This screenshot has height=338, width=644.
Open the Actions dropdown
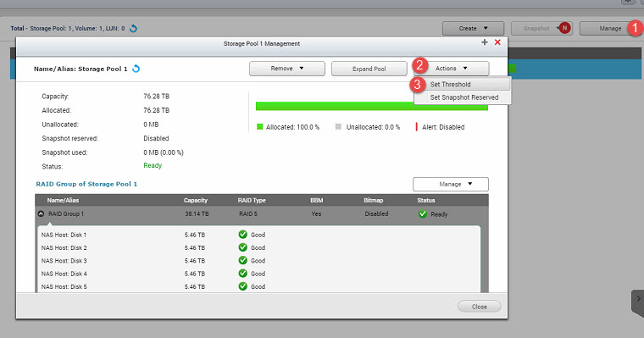click(452, 69)
